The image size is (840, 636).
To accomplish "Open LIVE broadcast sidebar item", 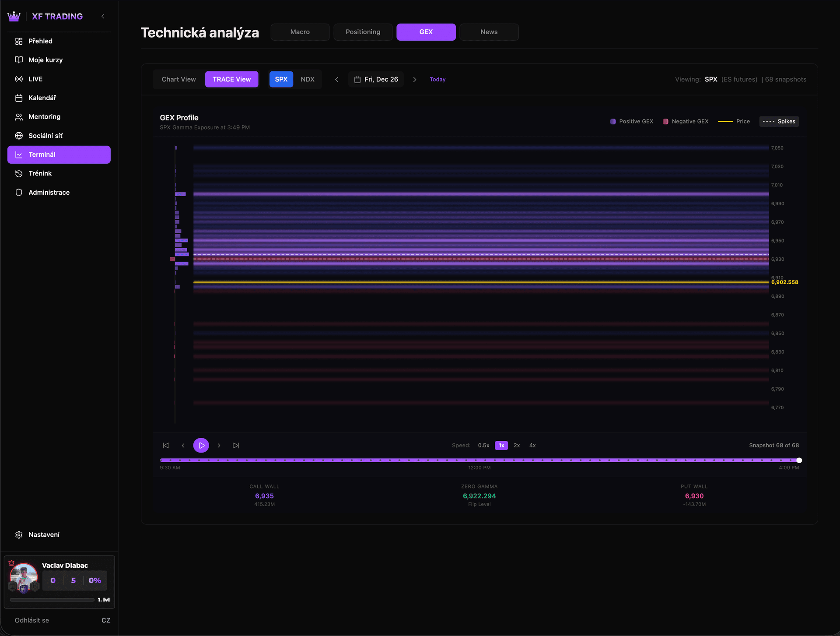I will (35, 79).
